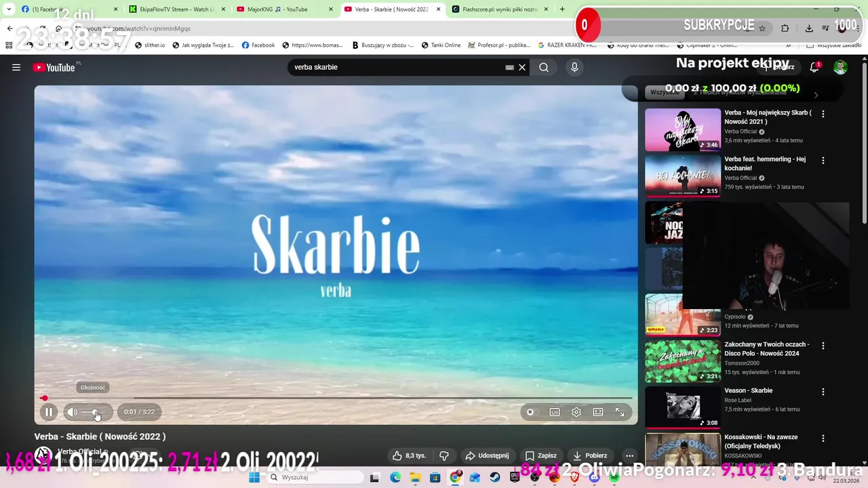The image size is (868, 488).
Task: Open the Profesor.pl bookmark
Action: point(499,45)
